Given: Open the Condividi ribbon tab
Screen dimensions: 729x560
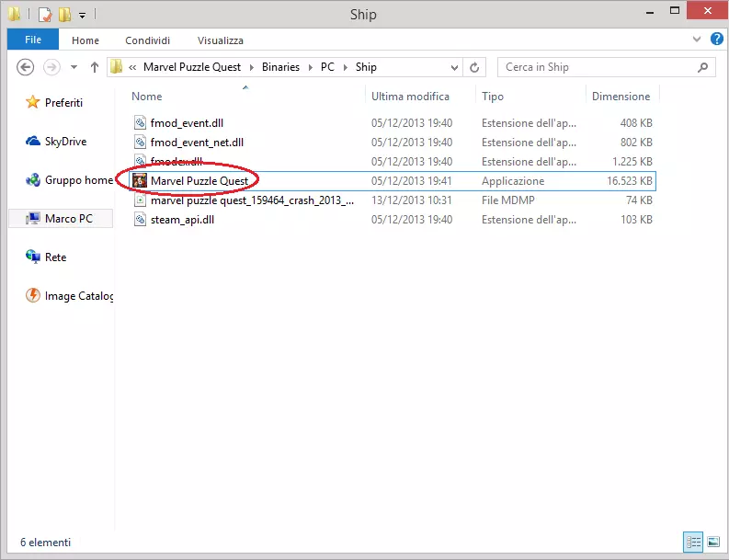Looking at the screenshot, I should pyautogui.click(x=147, y=40).
